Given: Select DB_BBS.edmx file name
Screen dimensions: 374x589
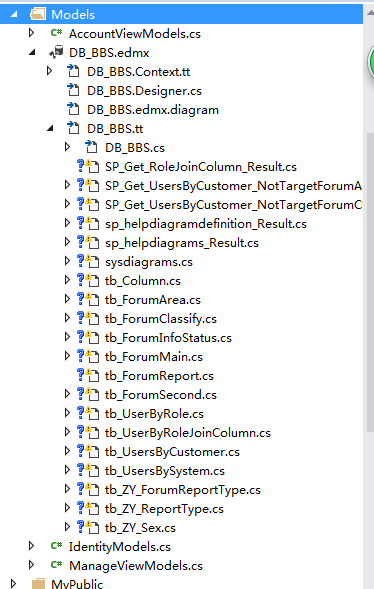Looking at the screenshot, I should (x=109, y=53).
